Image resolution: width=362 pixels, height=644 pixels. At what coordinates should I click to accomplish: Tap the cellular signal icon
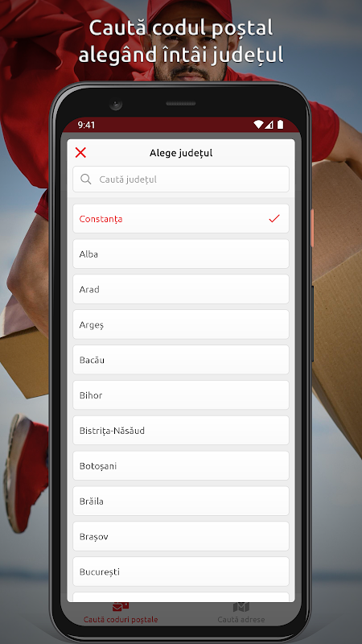point(269,125)
